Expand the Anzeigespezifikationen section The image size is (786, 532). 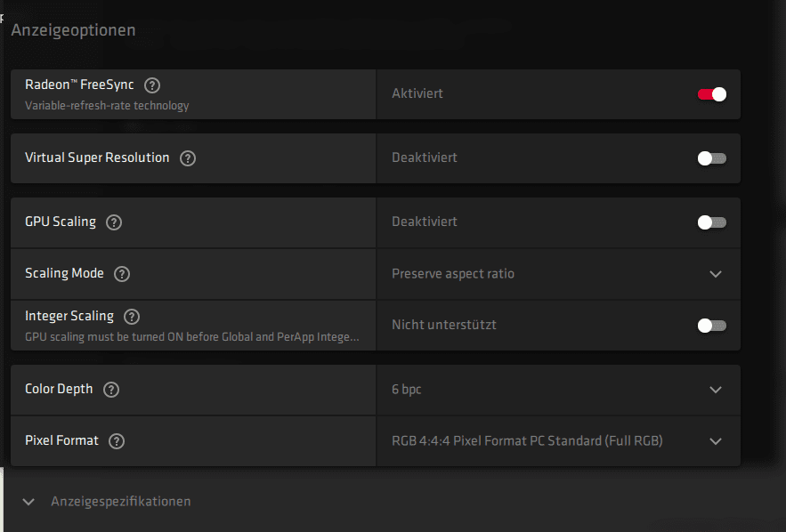[28, 502]
